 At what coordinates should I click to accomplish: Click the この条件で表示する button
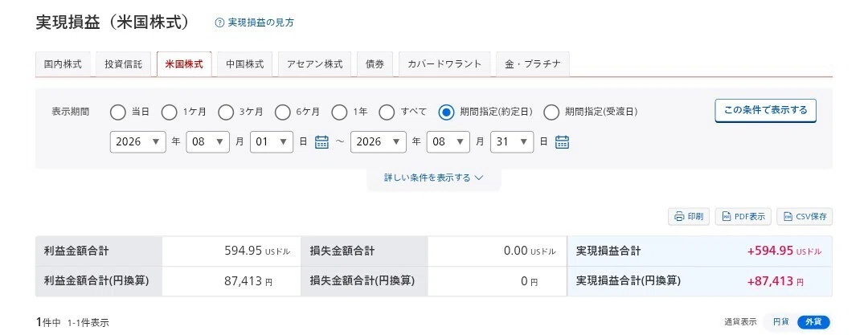pyautogui.click(x=766, y=110)
